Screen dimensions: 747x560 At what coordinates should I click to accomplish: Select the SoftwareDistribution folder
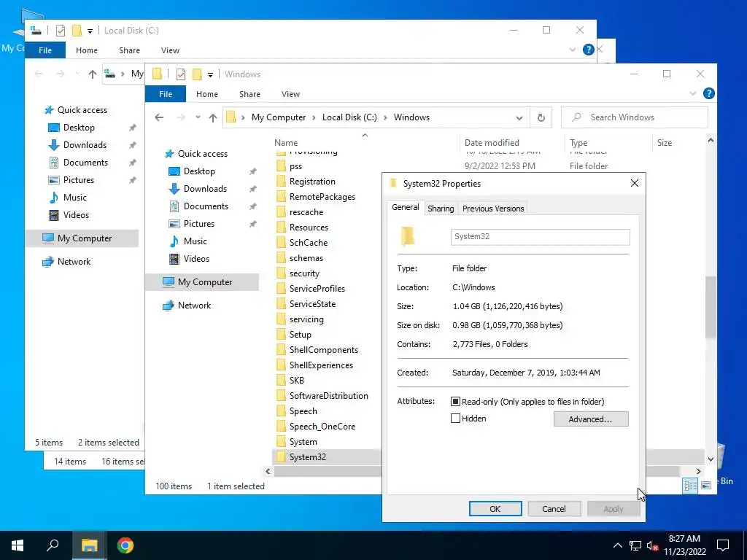coord(329,396)
